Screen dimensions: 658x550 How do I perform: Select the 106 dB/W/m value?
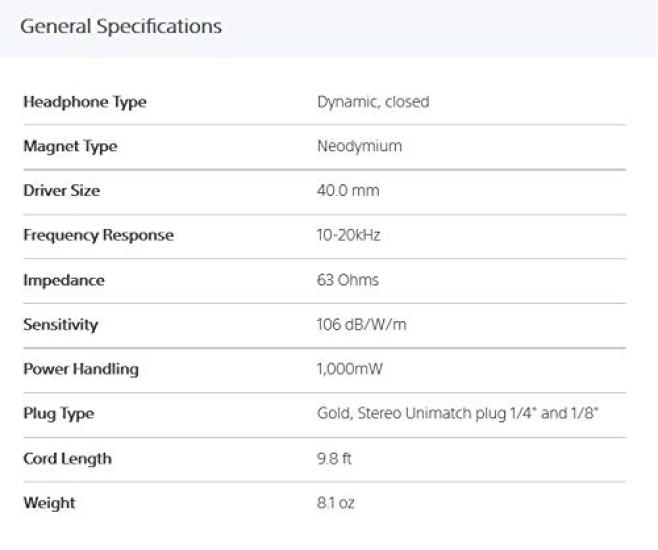(x=357, y=325)
